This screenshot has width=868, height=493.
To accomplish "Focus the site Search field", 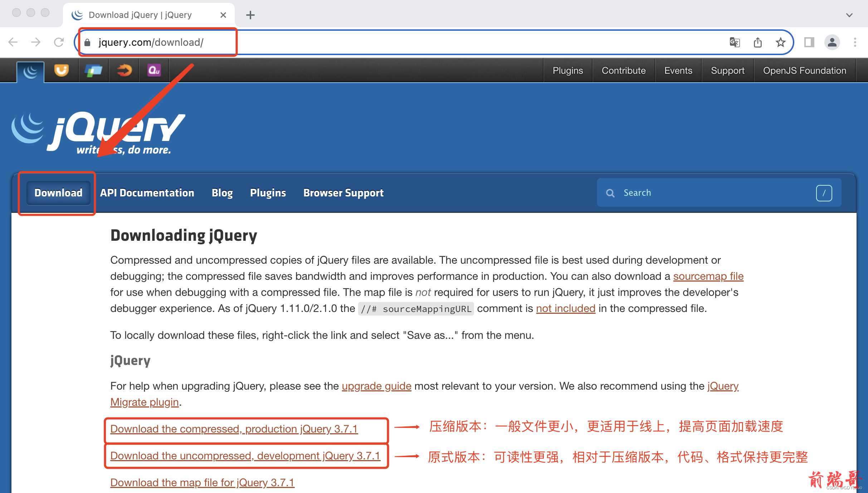I will 719,192.
